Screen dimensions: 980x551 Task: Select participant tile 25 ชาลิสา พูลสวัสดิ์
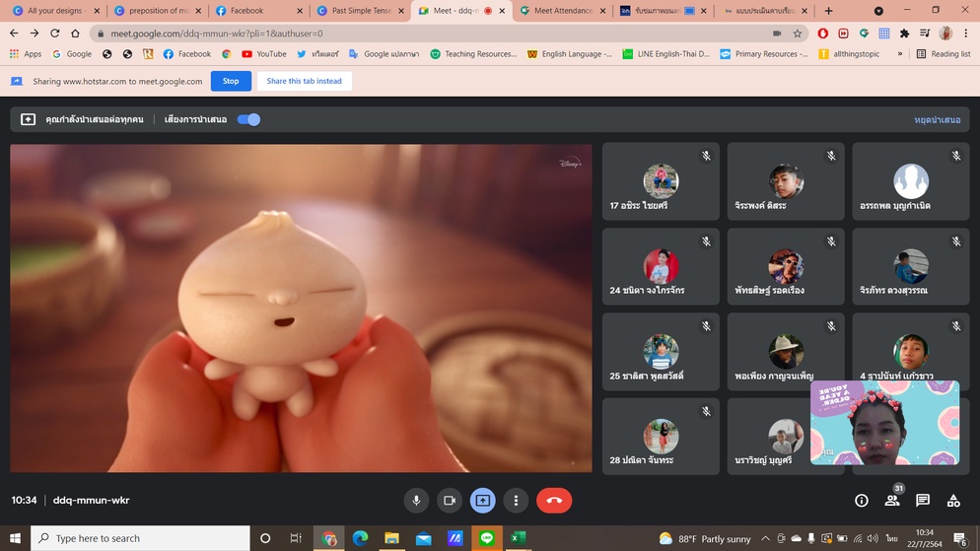pos(661,352)
